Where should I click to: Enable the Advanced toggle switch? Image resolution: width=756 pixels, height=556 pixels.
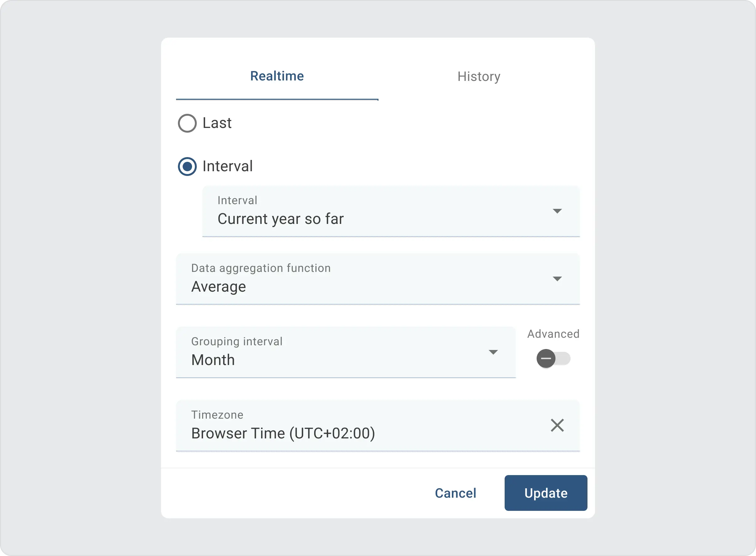point(553,358)
